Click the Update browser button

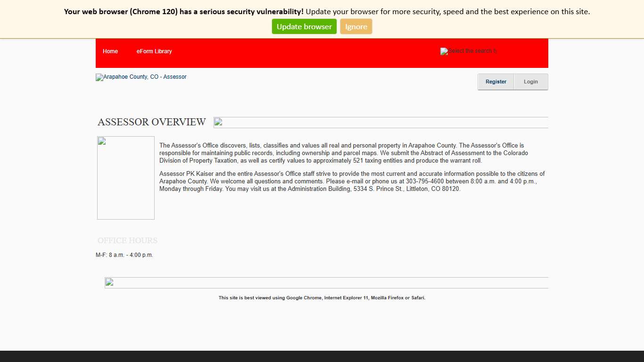coord(304,26)
